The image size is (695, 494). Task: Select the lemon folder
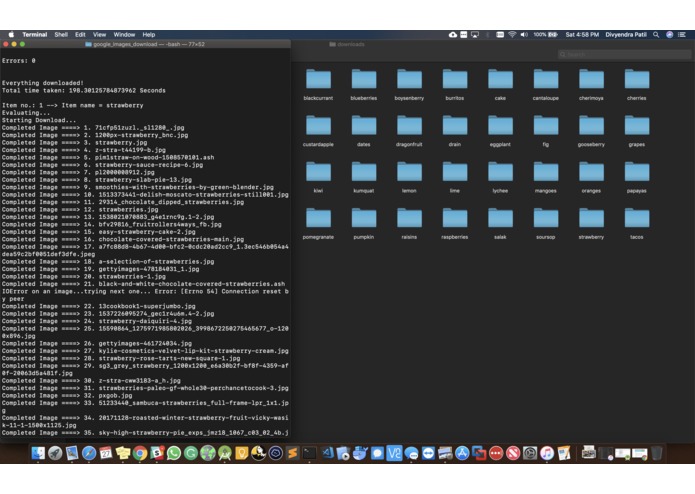[409, 172]
